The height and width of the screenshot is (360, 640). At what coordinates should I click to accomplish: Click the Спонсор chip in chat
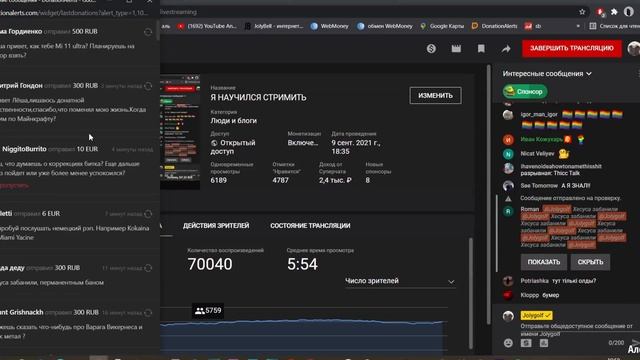(x=524, y=91)
